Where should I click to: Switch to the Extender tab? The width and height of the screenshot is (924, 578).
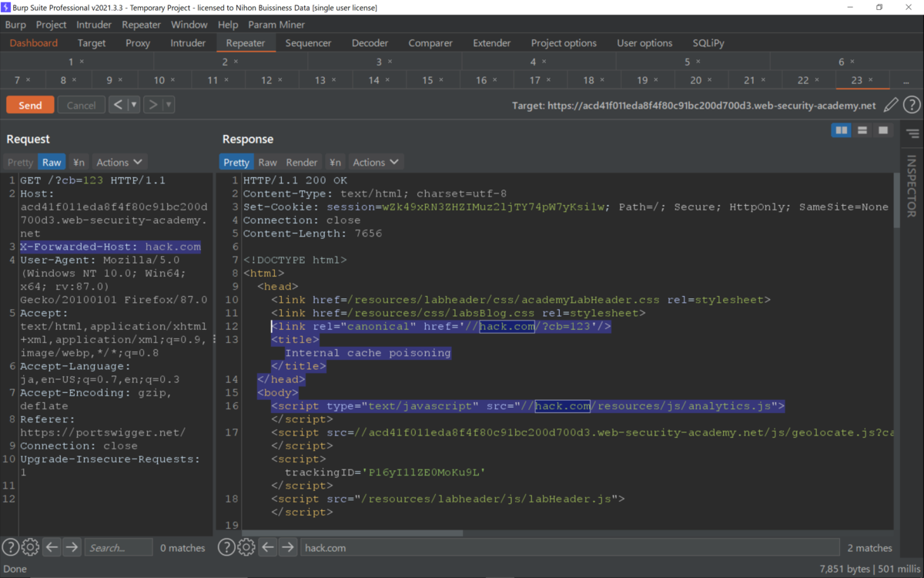[492, 43]
